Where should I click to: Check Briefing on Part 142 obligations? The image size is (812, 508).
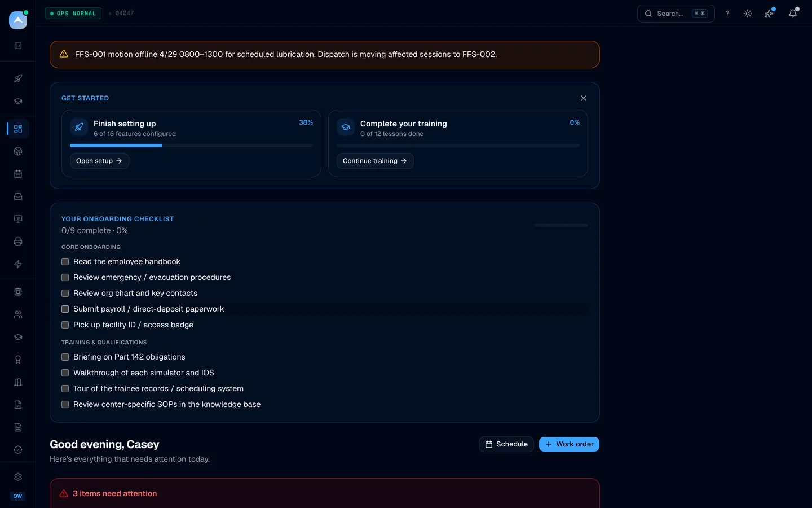pos(65,357)
